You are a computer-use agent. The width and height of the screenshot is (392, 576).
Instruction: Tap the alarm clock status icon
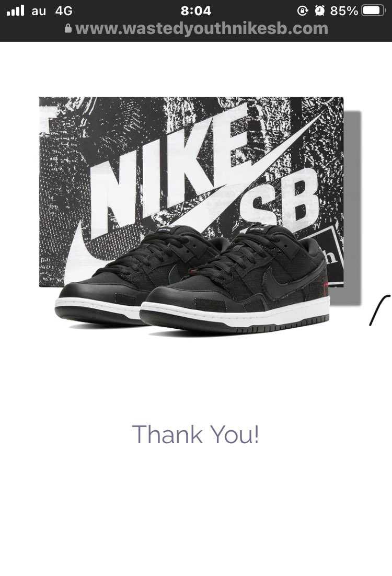pyautogui.click(x=320, y=11)
